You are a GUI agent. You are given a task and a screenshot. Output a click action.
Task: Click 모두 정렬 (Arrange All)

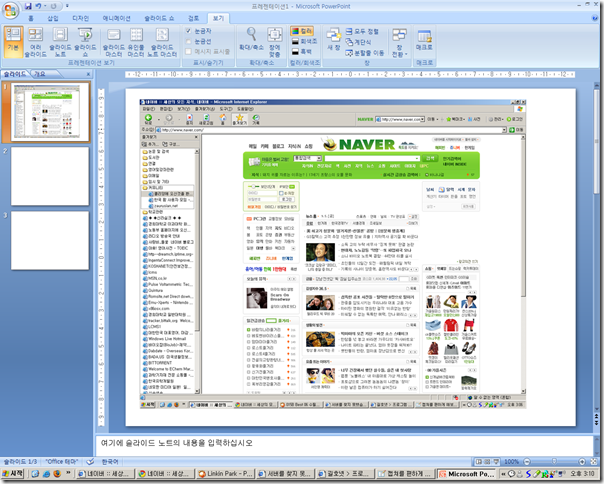tap(362, 31)
